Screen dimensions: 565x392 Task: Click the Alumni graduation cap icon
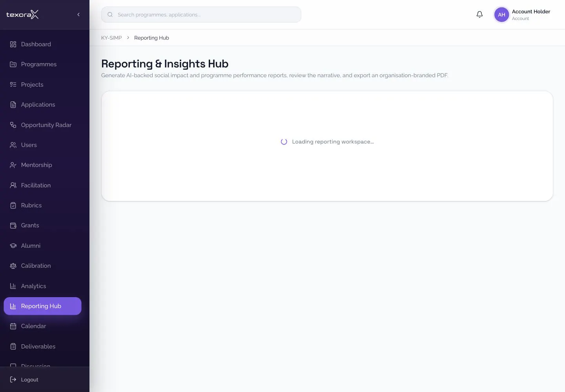(x=13, y=246)
